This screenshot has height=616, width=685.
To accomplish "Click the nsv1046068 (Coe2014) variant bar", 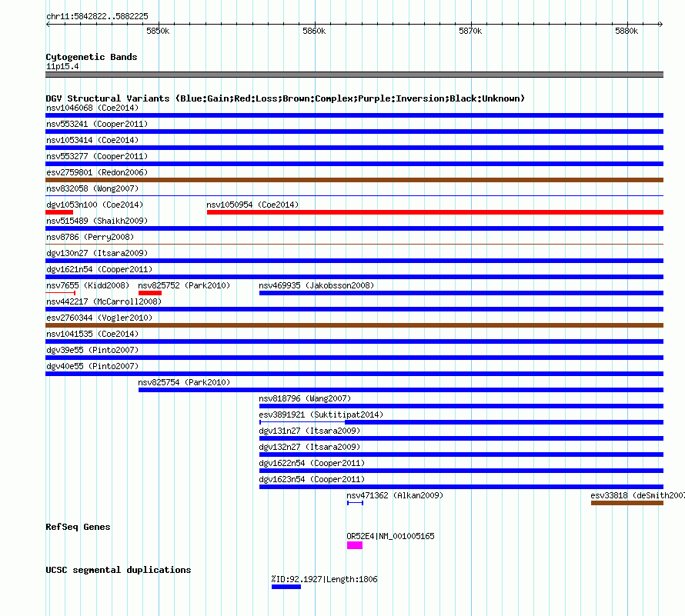I will pos(354,115).
